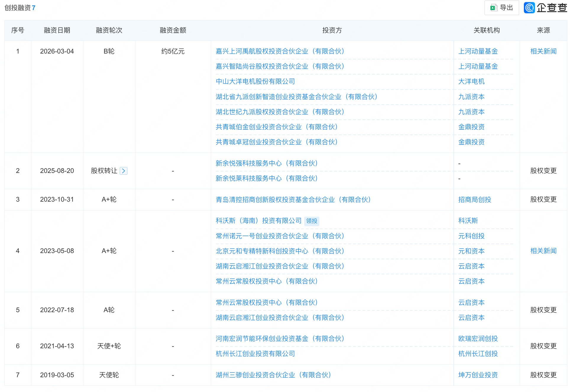The image size is (570, 392).
Task: Select the 2019-03-05 date cell
Action: tap(57, 375)
